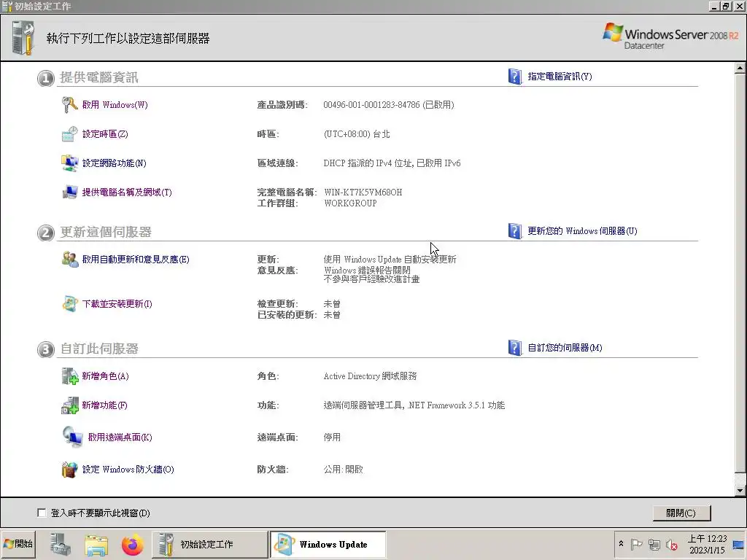Screen dimensions: 747x560
Task: Open Windows Explorer folder on the taskbar
Action: pos(96,545)
